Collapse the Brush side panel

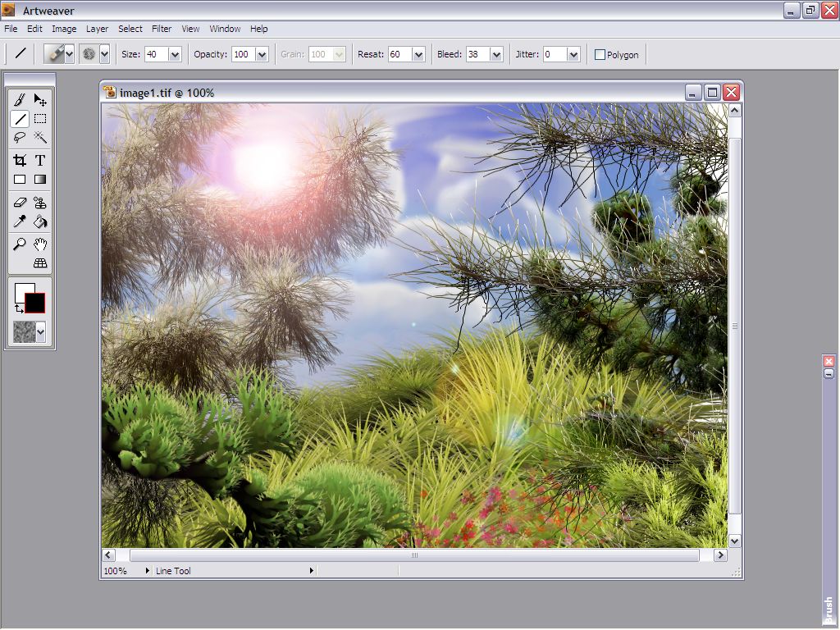point(829,373)
